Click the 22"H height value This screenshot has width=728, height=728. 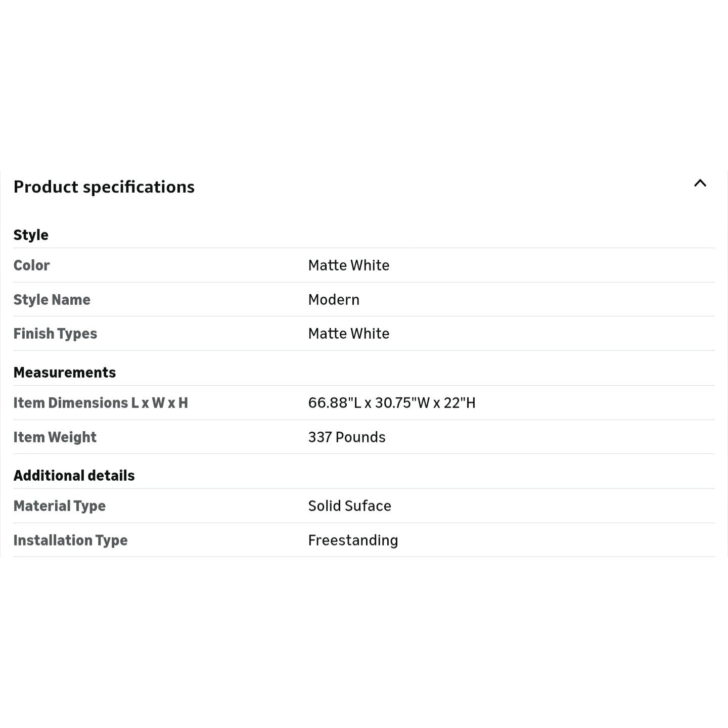460,403
